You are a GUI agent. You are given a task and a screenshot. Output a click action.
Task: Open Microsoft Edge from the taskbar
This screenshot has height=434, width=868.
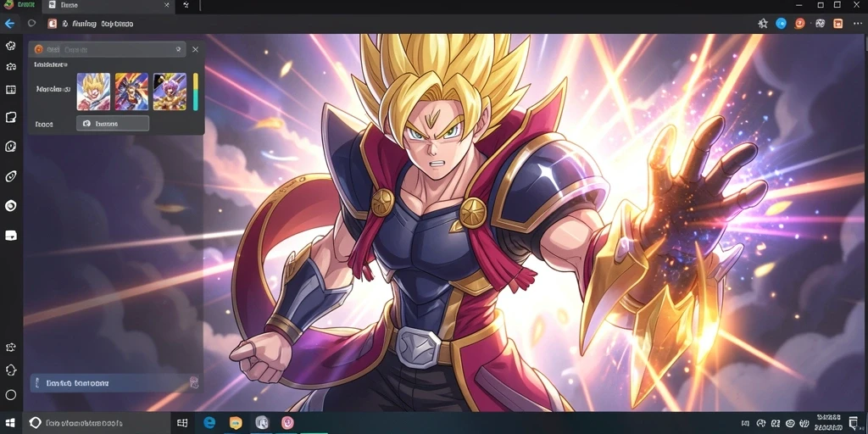pyautogui.click(x=209, y=423)
